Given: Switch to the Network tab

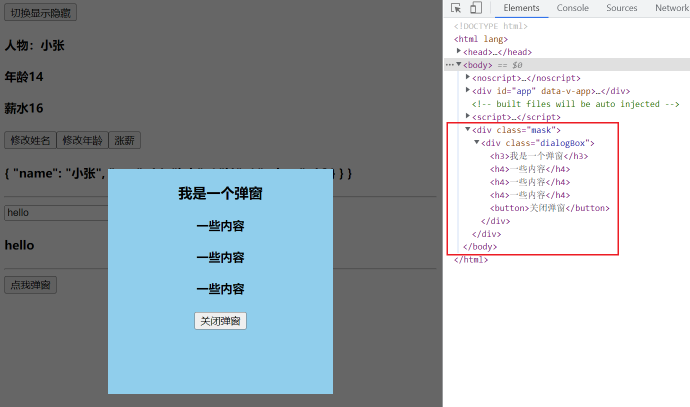Looking at the screenshot, I should (672, 8).
